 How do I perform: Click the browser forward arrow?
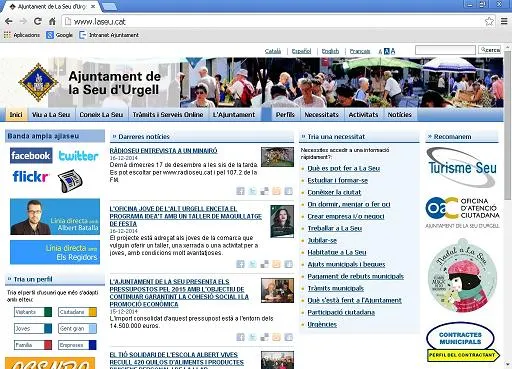pos(23,22)
